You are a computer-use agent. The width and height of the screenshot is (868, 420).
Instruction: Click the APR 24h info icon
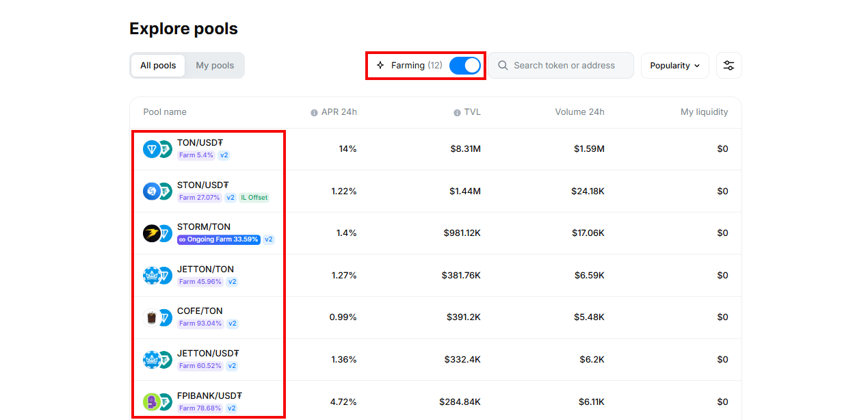point(314,113)
